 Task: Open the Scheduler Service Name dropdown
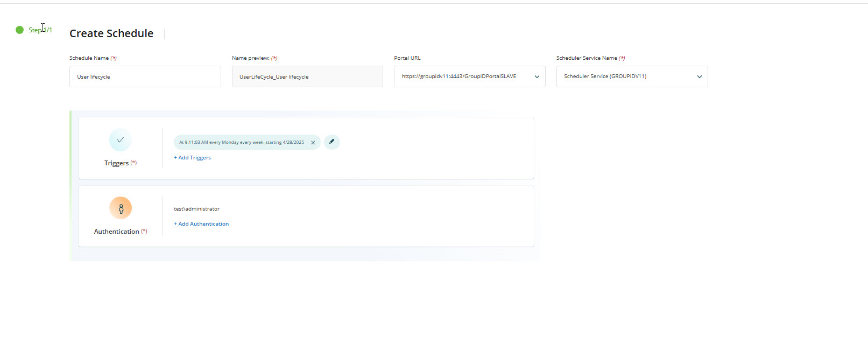click(632, 76)
